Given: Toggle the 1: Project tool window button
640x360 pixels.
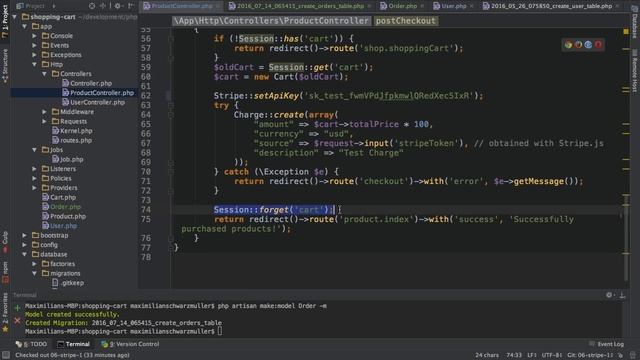Looking at the screenshot, I should (x=5, y=20).
